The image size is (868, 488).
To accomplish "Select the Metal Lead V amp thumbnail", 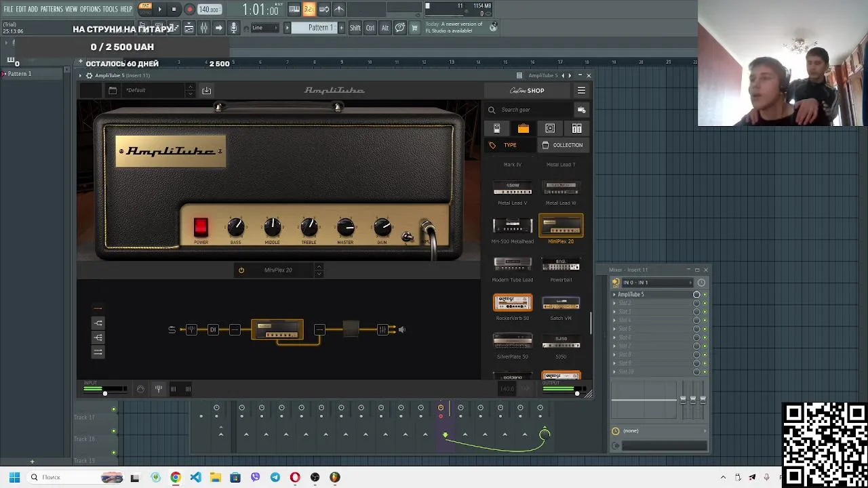I will [x=513, y=188].
